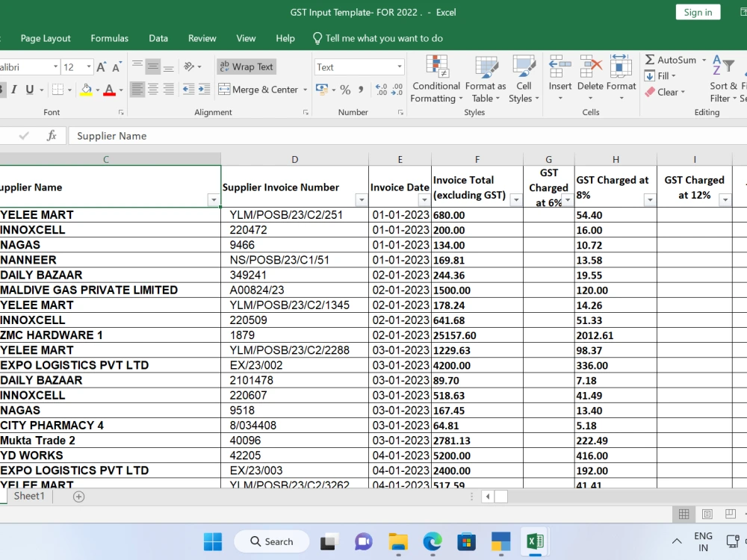Open the Supplier Name column filter dropdown
Viewport: 747px width, 560px height.
tap(214, 200)
